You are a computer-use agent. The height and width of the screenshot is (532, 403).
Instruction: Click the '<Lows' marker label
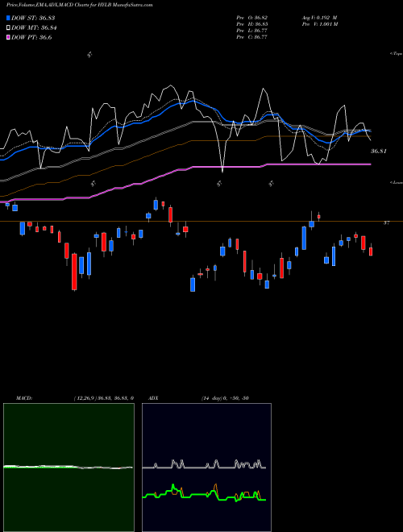coord(397,182)
